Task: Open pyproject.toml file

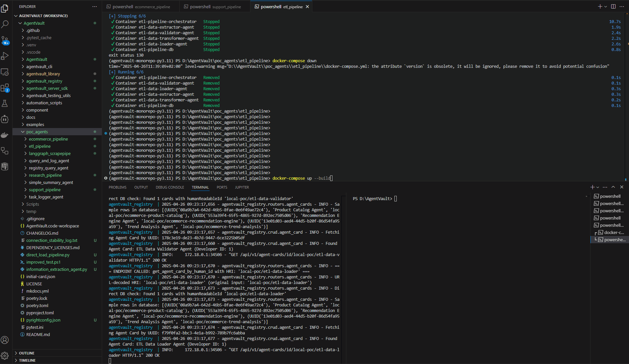Action: click(x=57, y=313)
